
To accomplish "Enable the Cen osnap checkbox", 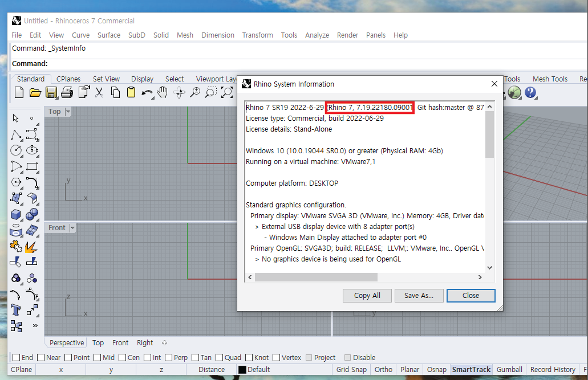I will click(x=122, y=358).
